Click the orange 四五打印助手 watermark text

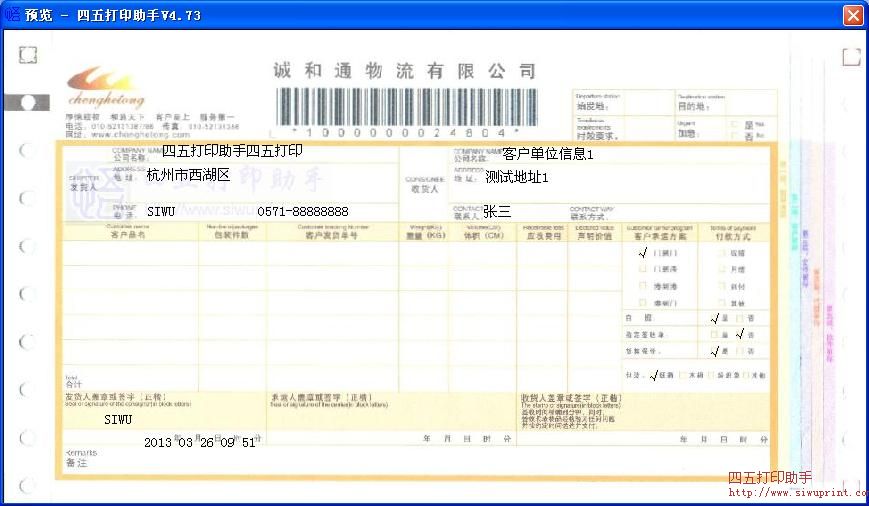tap(770, 477)
